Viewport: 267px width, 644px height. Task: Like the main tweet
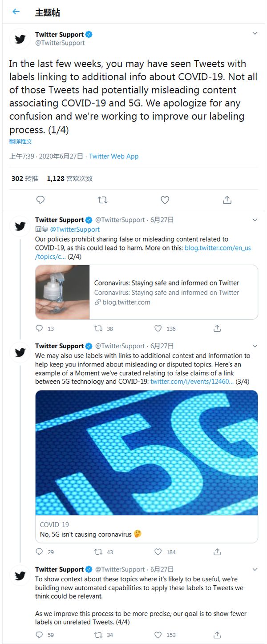[165, 200]
